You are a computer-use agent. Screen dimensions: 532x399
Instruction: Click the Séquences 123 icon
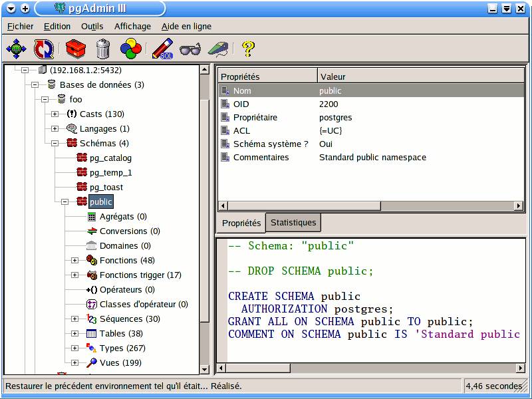point(92,319)
